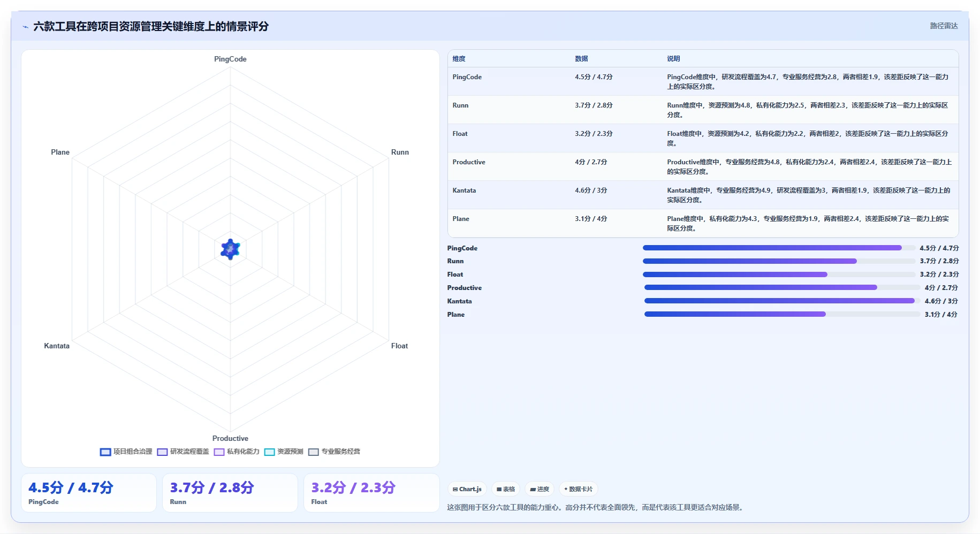Image resolution: width=980 pixels, height=534 pixels.
Task: Click the PingCode radar axis label
Action: tap(230, 59)
